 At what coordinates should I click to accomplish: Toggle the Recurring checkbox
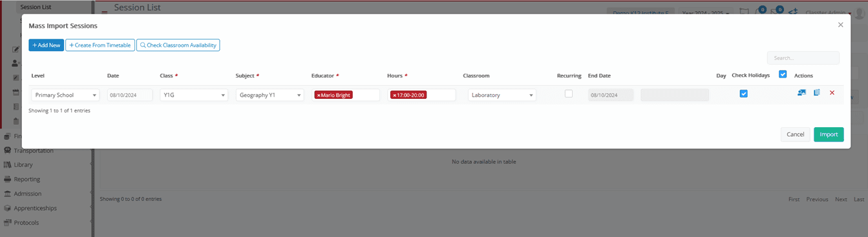tap(569, 94)
